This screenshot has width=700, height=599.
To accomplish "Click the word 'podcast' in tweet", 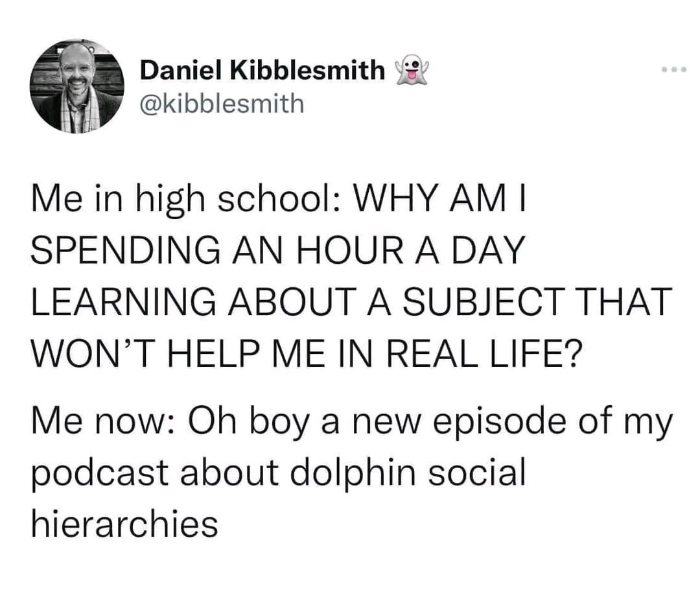I will [100, 475].
